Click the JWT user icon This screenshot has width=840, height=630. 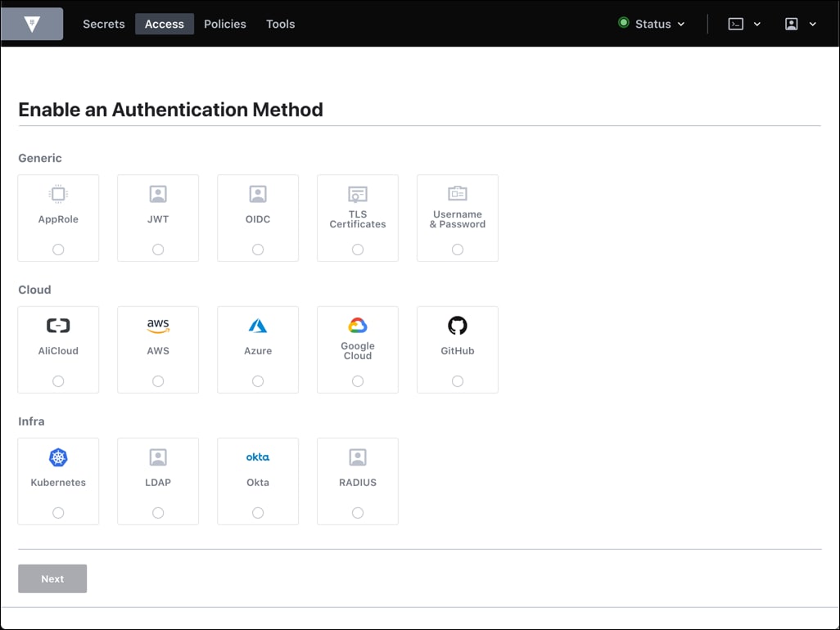tap(158, 194)
